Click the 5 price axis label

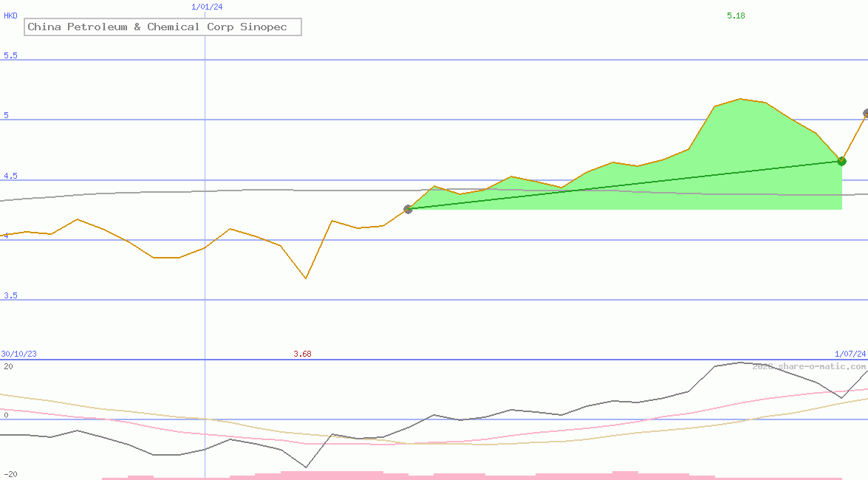(x=7, y=116)
